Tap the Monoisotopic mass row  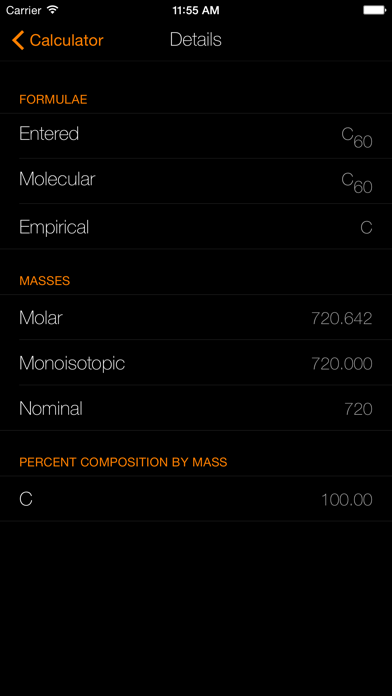(196, 363)
